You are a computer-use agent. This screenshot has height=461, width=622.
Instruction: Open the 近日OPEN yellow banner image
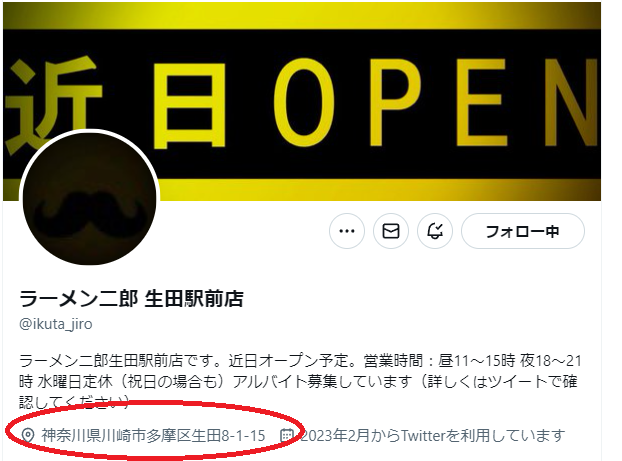tap(302, 101)
